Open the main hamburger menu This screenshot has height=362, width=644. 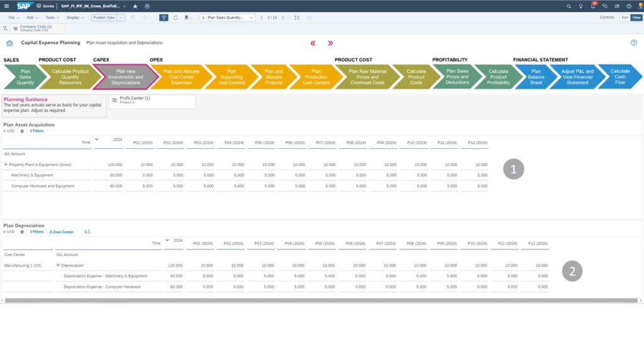pos(5,6)
